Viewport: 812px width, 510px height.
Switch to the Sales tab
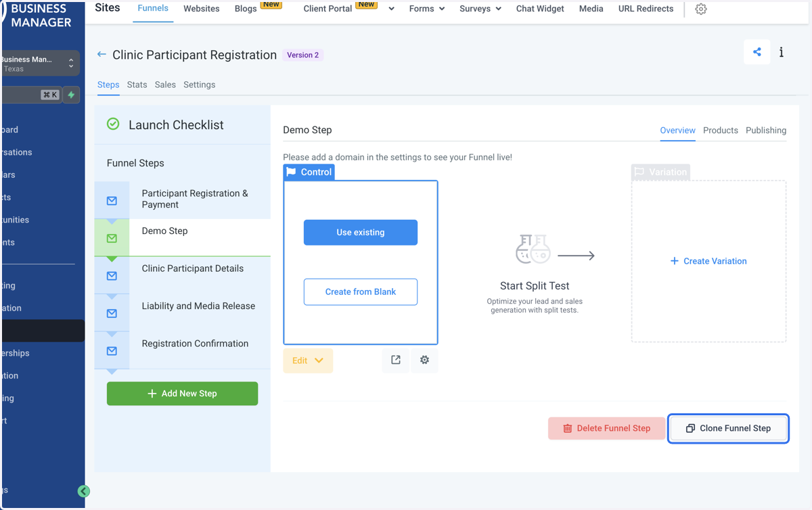click(165, 85)
